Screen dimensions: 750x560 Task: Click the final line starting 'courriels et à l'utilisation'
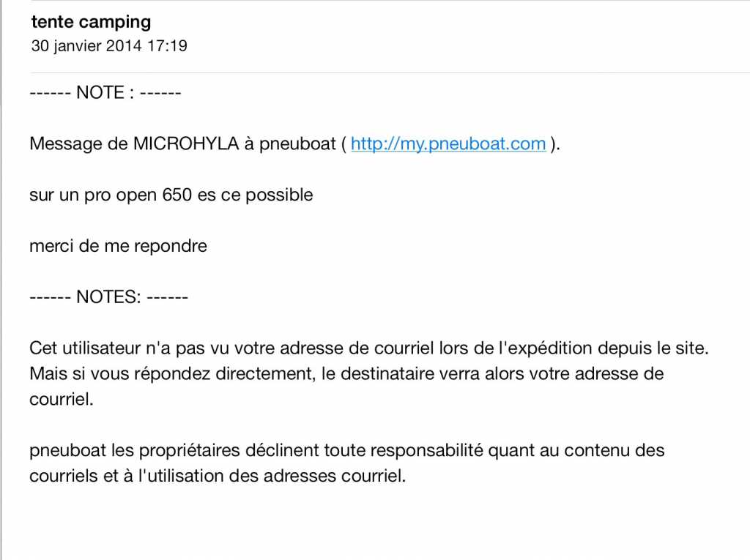pos(217,476)
